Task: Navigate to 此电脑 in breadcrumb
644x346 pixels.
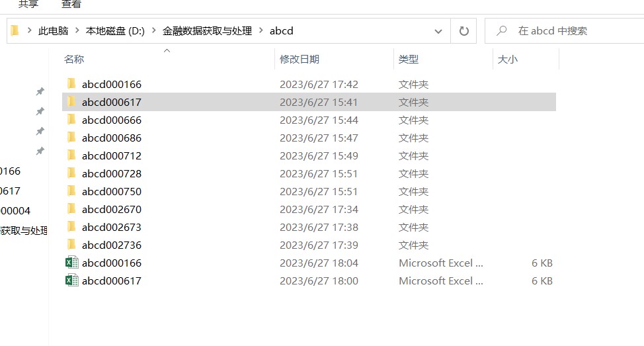Action: point(53,31)
